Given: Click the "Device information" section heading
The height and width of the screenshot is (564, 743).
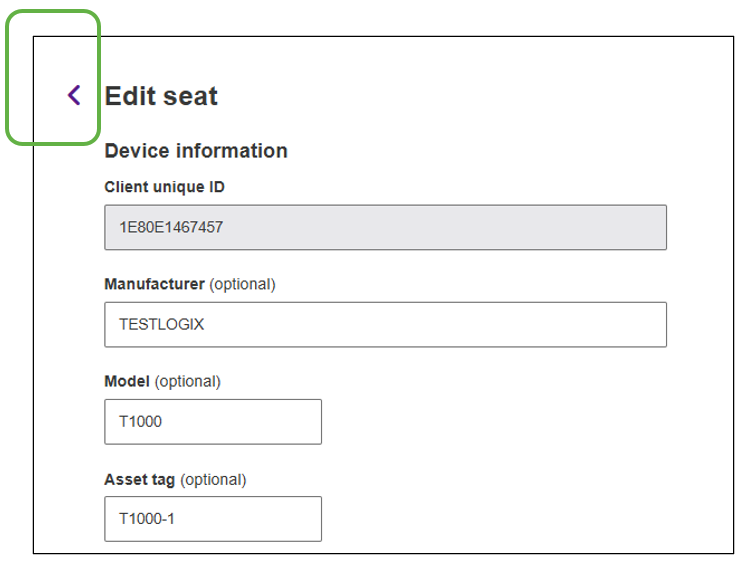Looking at the screenshot, I should coord(196,151).
